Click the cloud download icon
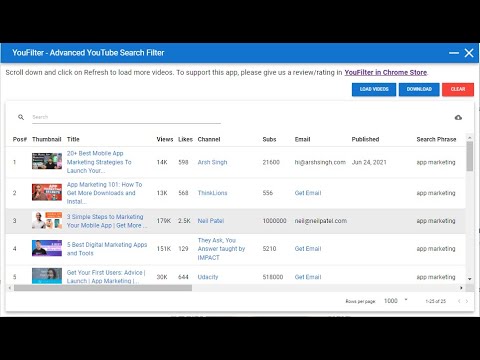 (x=458, y=117)
